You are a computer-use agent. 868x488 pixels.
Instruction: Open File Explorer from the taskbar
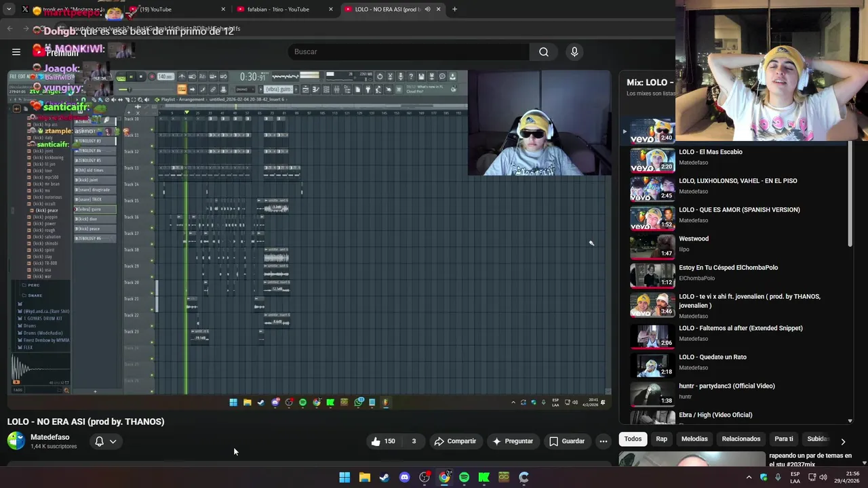[364, 477]
